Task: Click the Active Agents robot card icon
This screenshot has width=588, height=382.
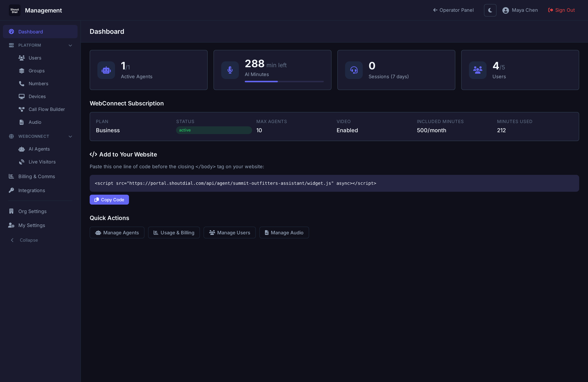Action: pos(106,70)
